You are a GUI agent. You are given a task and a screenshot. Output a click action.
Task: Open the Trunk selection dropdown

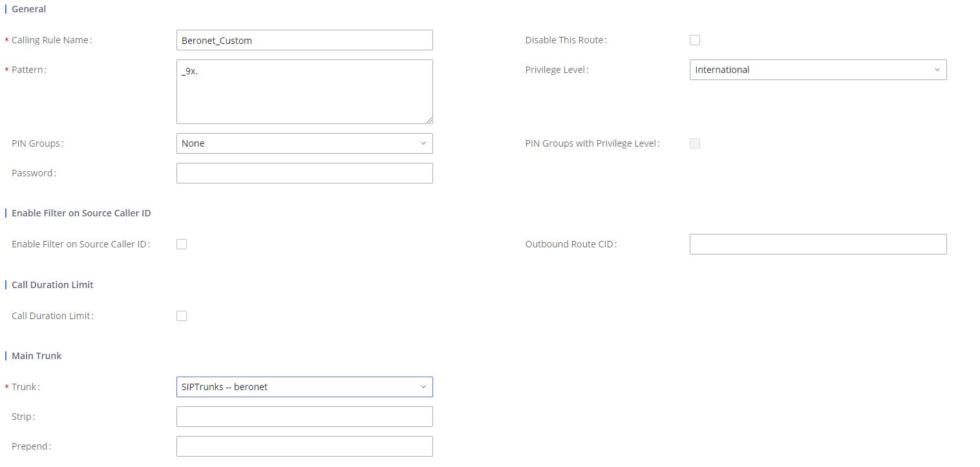click(x=304, y=387)
